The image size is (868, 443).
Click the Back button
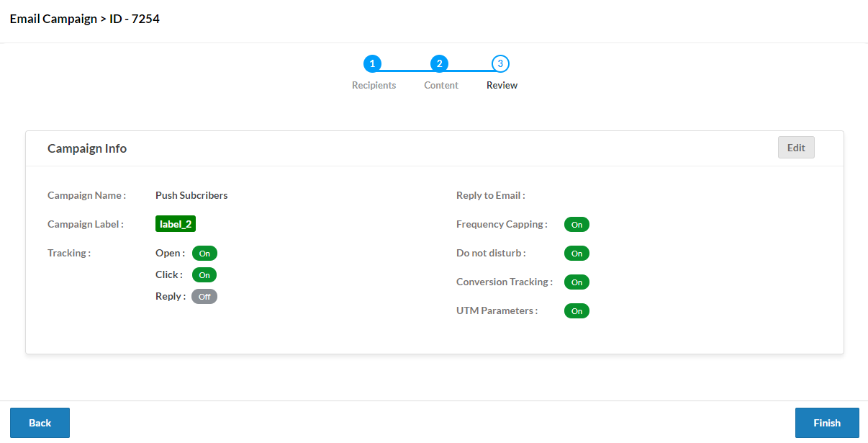[x=40, y=423]
